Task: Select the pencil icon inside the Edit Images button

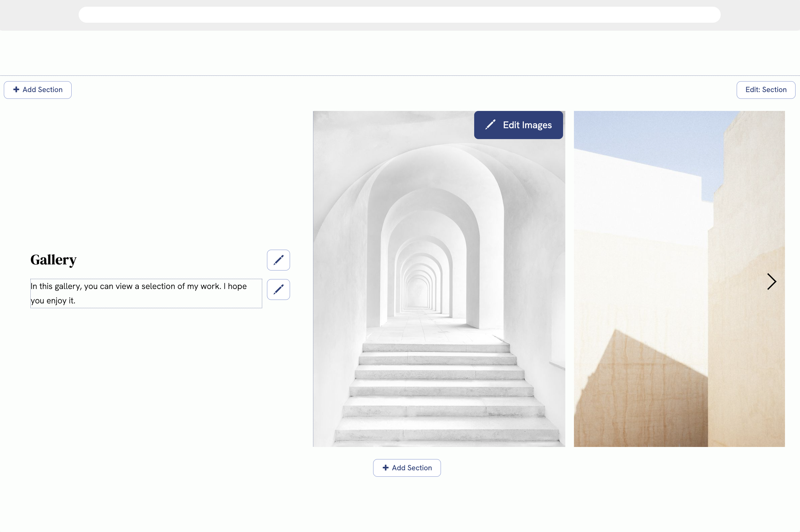Action: tap(490, 125)
